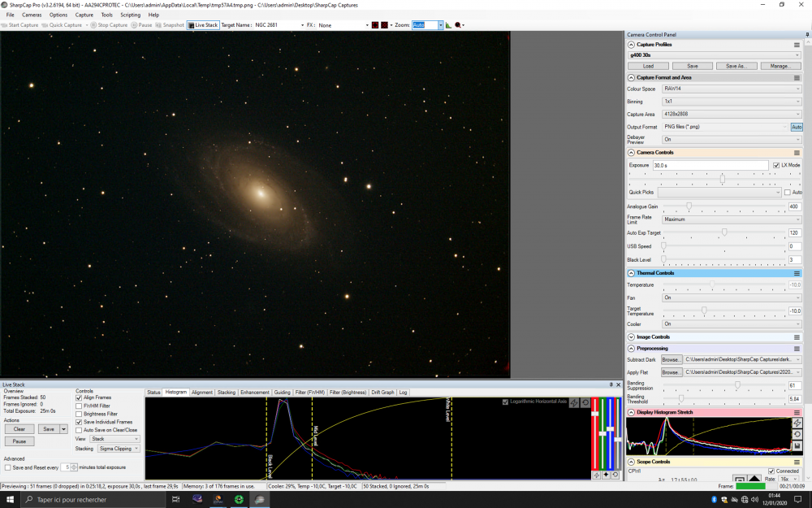Toggle the LX Mode checkbox
The height and width of the screenshot is (508, 812).
point(775,165)
